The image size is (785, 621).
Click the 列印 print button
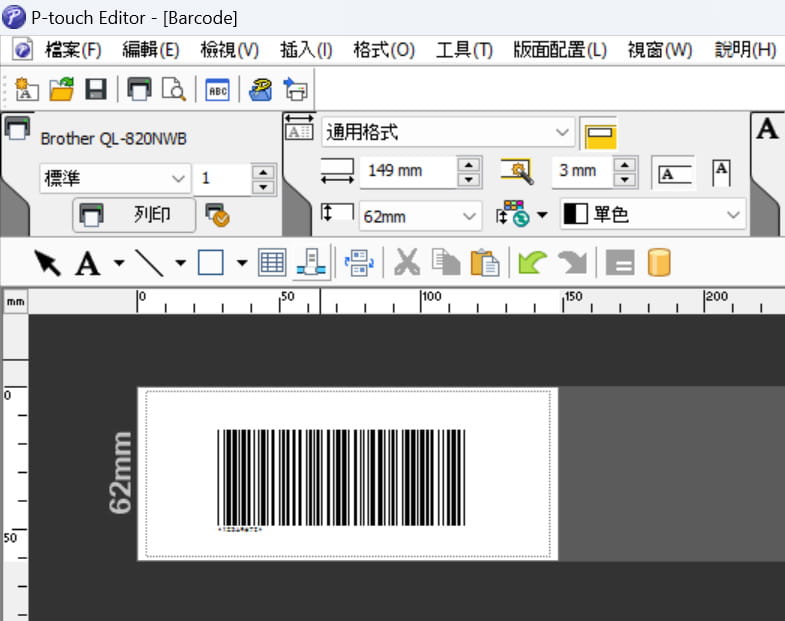134,215
